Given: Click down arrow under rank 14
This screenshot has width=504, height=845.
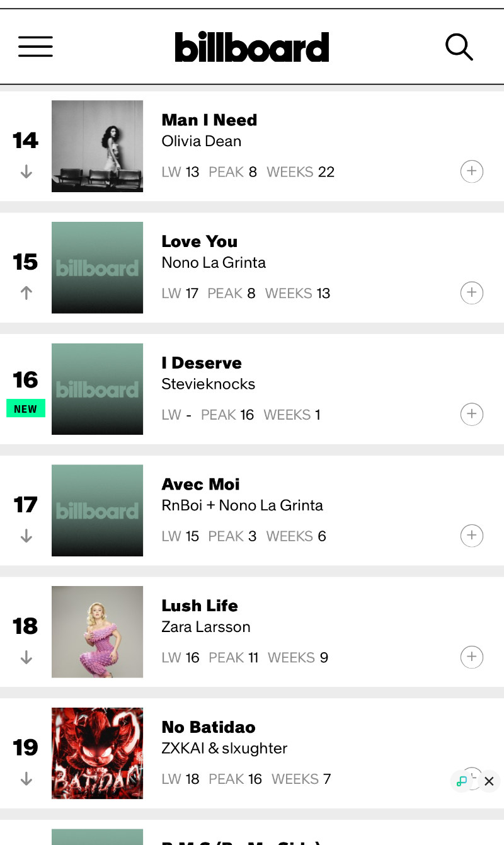Looking at the screenshot, I should (x=26, y=172).
